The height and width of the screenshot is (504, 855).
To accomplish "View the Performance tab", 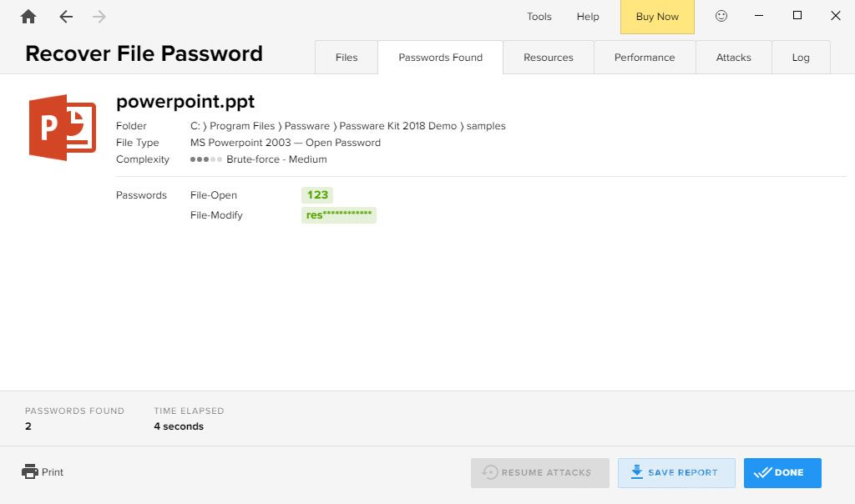I will click(x=645, y=58).
